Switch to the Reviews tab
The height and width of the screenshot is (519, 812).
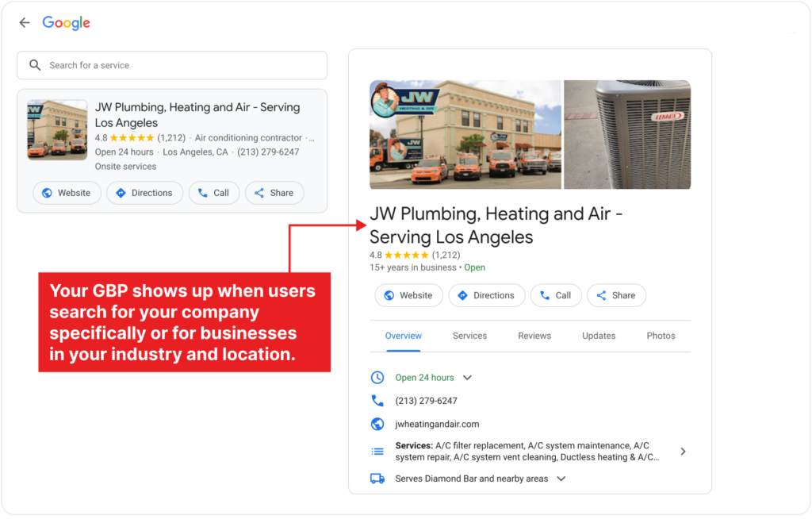[534, 335]
